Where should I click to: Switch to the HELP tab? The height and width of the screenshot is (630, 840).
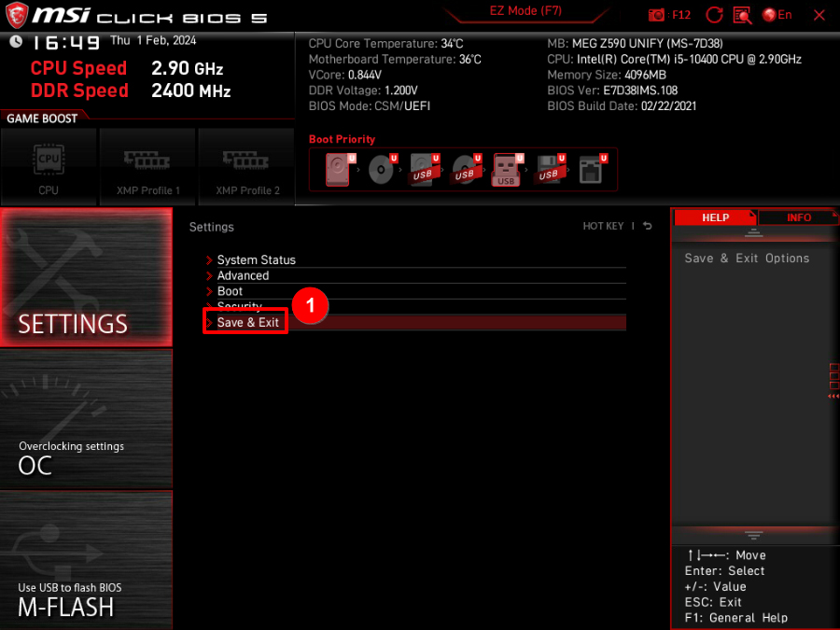[715, 217]
